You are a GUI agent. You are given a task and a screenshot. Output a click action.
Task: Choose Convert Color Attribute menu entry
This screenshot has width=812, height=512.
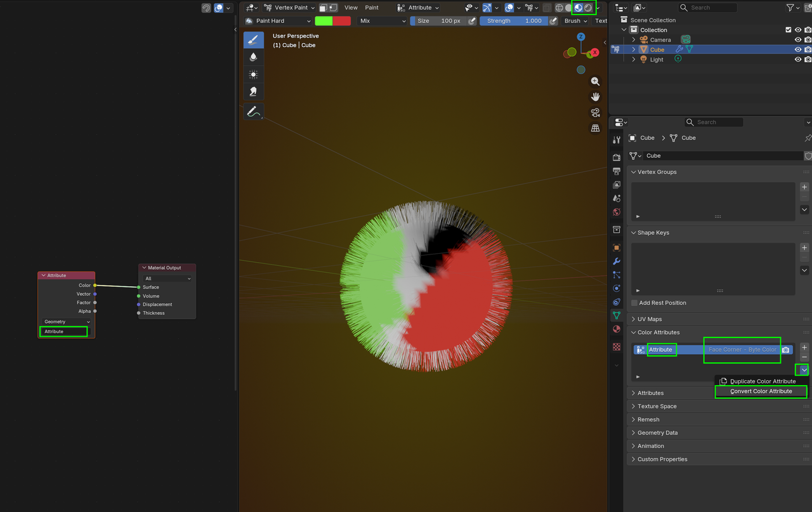coord(761,391)
